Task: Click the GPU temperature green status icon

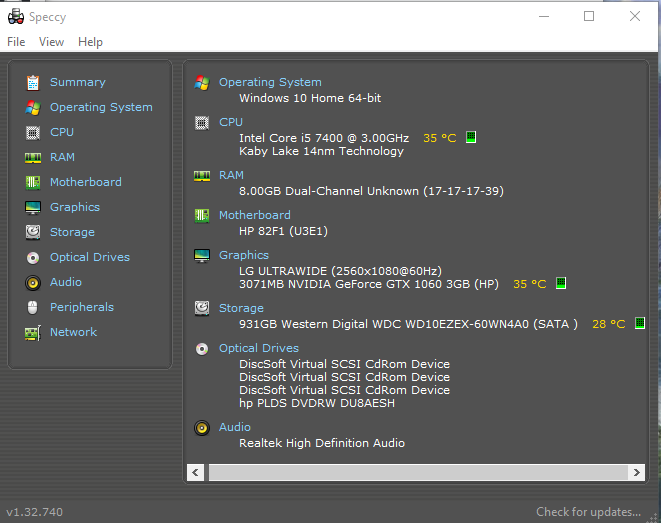Action: tap(561, 283)
